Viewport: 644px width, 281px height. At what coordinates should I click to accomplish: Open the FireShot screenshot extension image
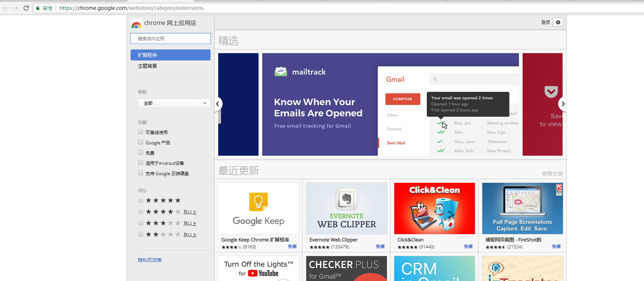(x=523, y=208)
